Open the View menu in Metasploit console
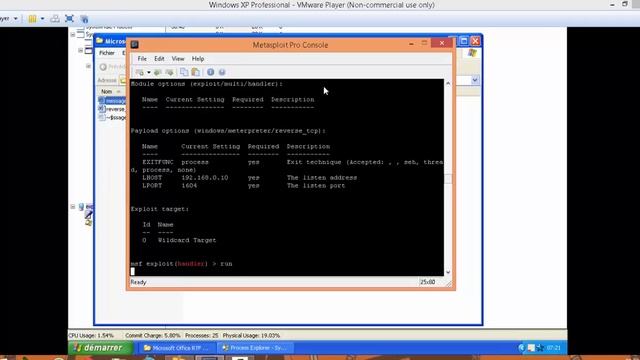The width and height of the screenshot is (640, 360). coord(178,59)
